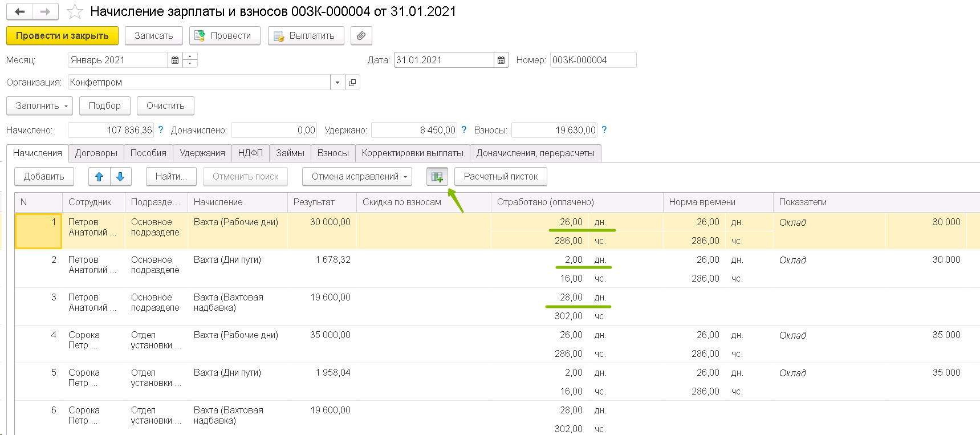Image resolution: width=980 pixels, height=435 pixels.
Task: Add document to favorites via star icon
Action: click(75, 12)
